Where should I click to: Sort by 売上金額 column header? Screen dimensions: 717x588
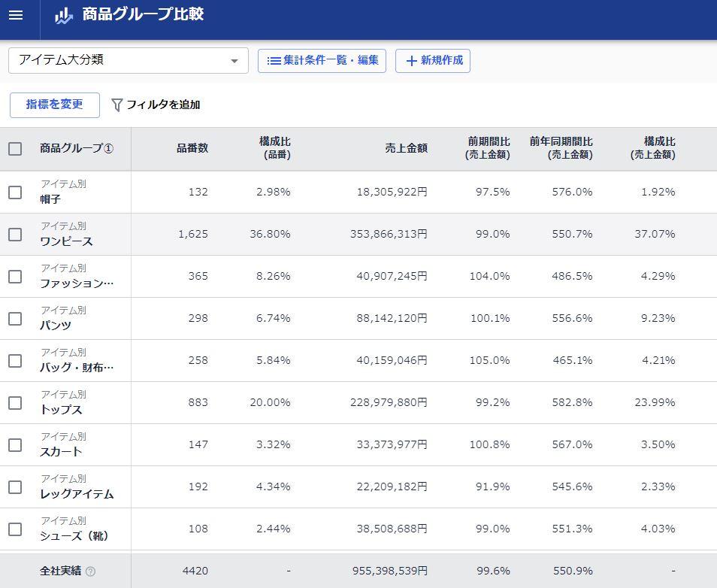[x=406, y=149]
